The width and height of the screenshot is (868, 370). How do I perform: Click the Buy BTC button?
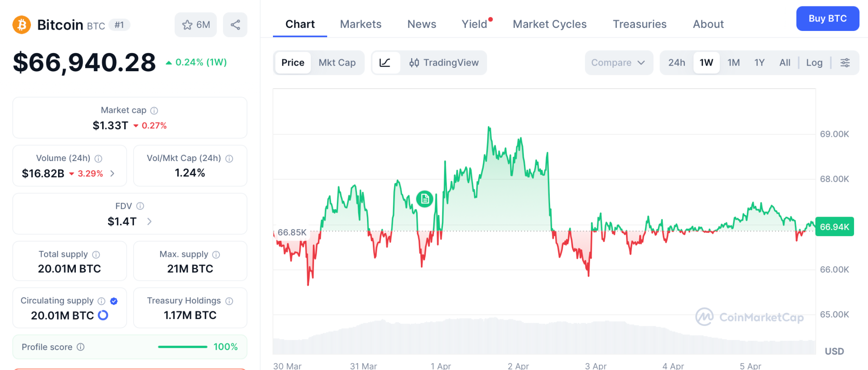(x=827, y=19)
